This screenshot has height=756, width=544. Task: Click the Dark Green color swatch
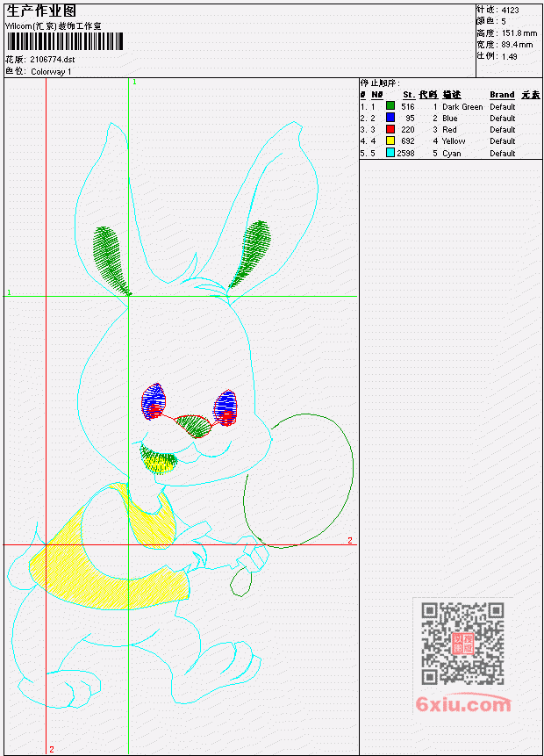tap(390, 106)
